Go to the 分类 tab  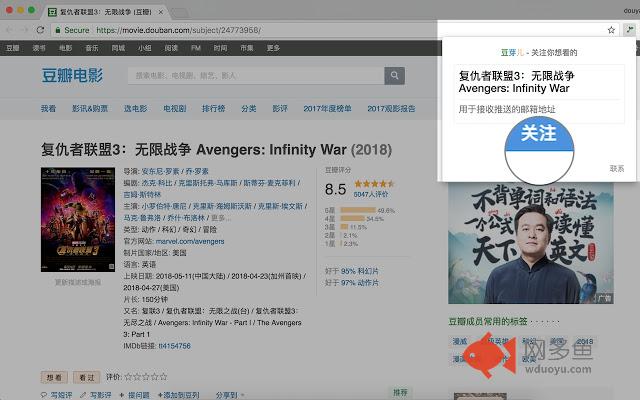249,109
